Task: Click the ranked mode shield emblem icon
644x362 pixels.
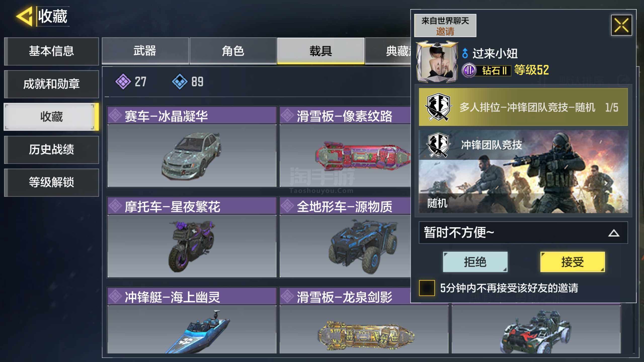Action: pos(438,107)
